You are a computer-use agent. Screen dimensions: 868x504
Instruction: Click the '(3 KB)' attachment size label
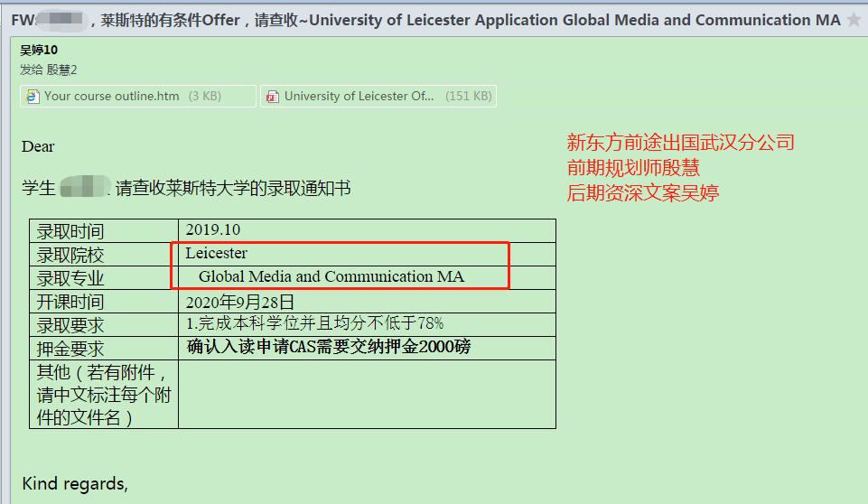(205, 97)
